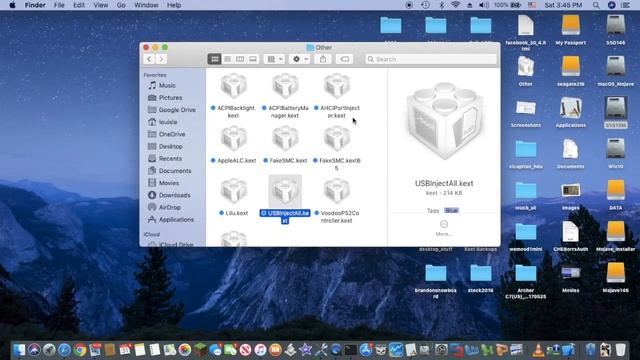Viewport: 640px width, 360px height.
Task: Switch Finder to icon view
Action: 215,59
